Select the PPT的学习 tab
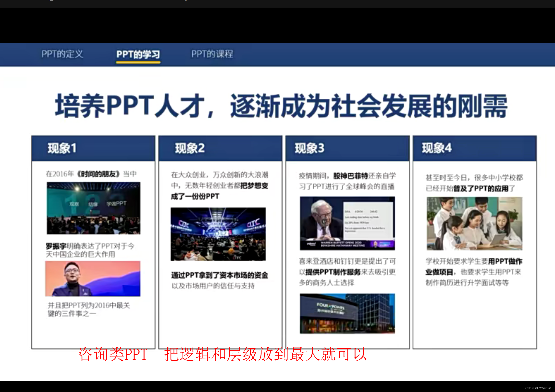 [138, 54]
